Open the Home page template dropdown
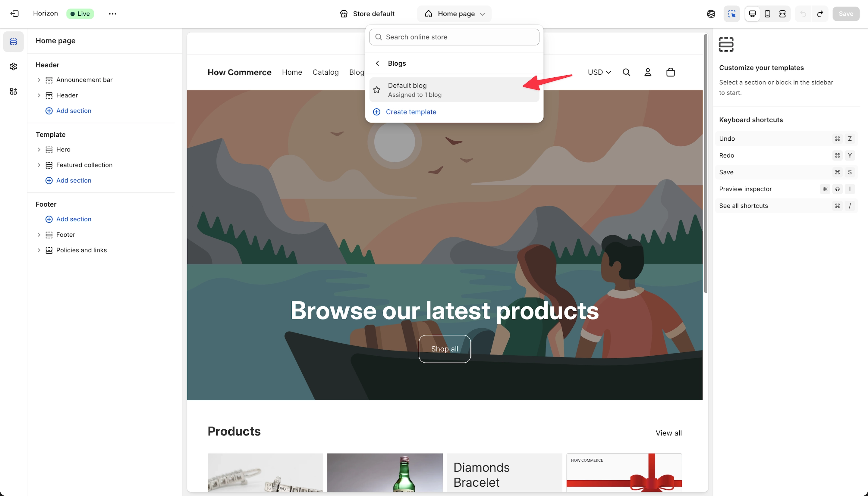Image resolution: width=868 pixels, height=496 pixels. [x=454, y=14]
